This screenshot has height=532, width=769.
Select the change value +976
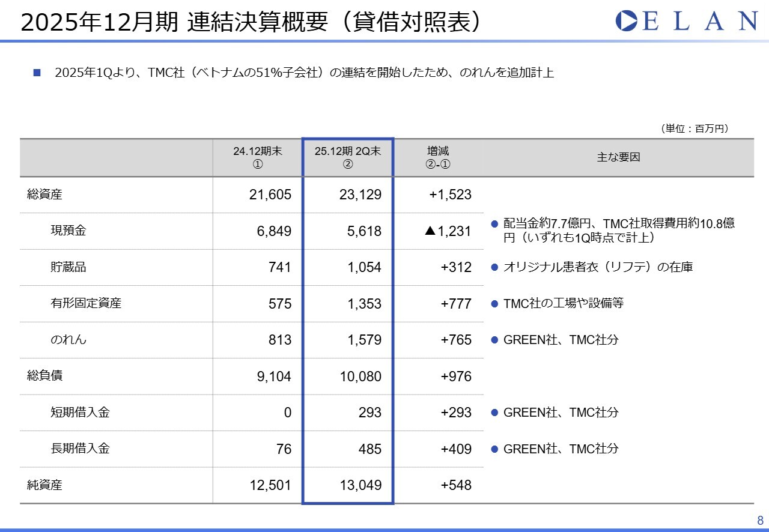(x=457, y=376)
